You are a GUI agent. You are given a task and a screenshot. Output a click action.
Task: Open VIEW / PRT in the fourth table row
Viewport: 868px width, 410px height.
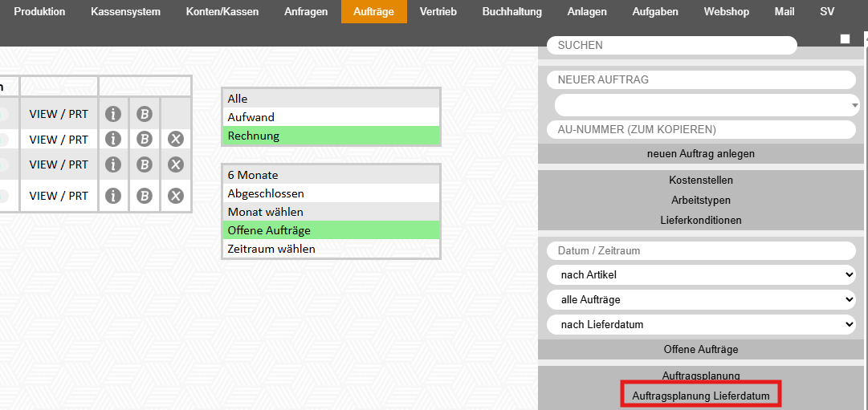pyautogui.click(x=59, y=196)
